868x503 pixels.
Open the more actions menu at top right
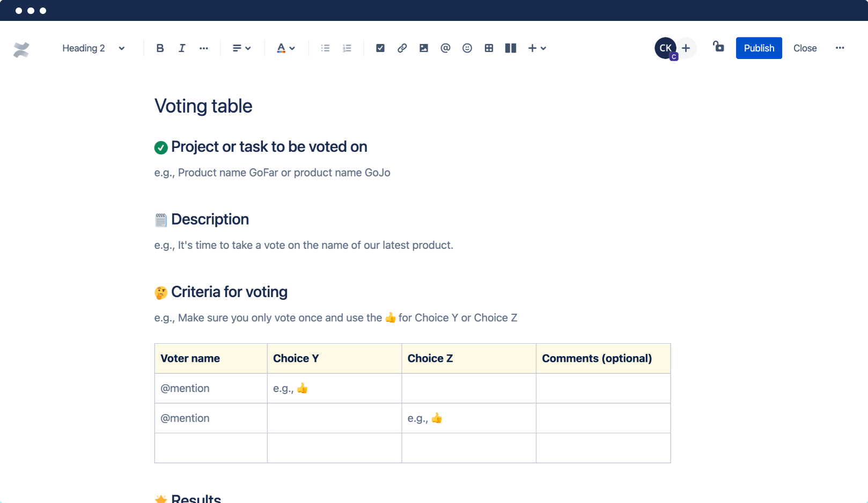coord(840,48)
